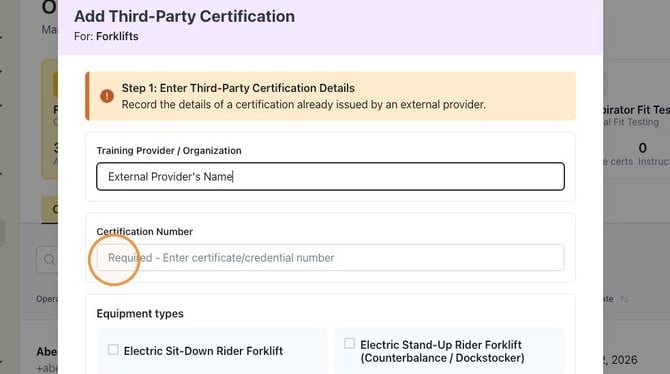Click the 2026 date cell in the table
This screenshot has height=374, width=670.
coord(620,360)
